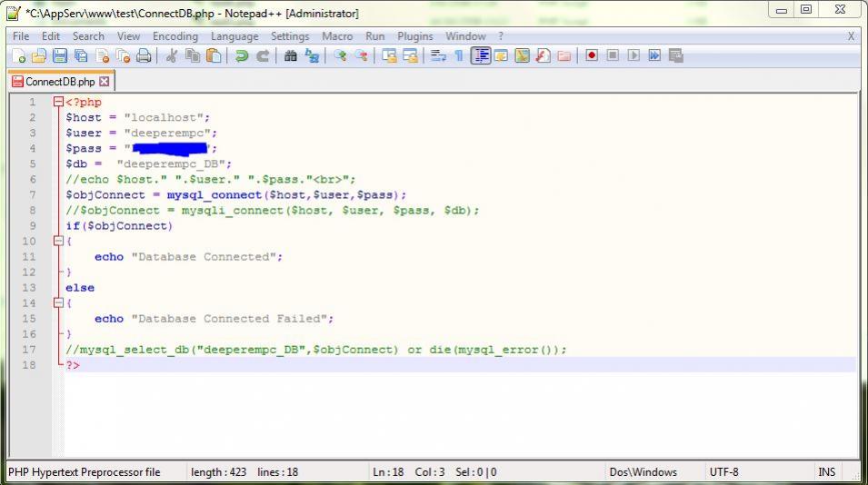
Task: Click the mysql_connect function call on line 7
Action: tap(215, 194)
